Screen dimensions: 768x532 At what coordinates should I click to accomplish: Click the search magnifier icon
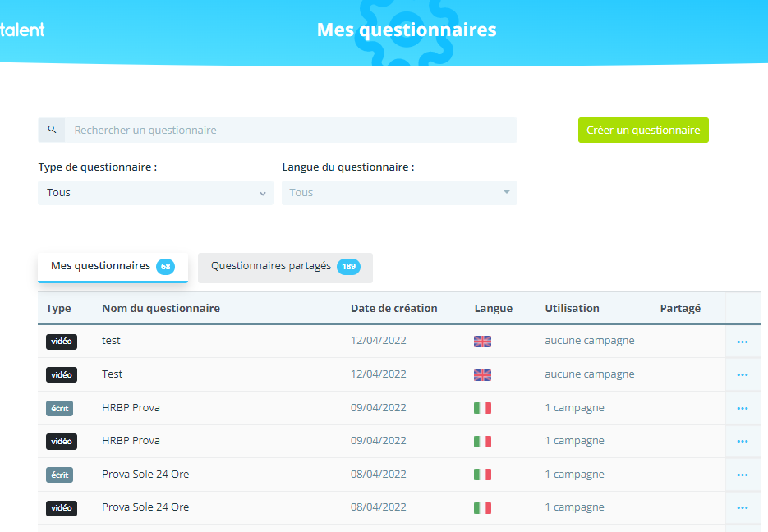click(x=52, y=130)
